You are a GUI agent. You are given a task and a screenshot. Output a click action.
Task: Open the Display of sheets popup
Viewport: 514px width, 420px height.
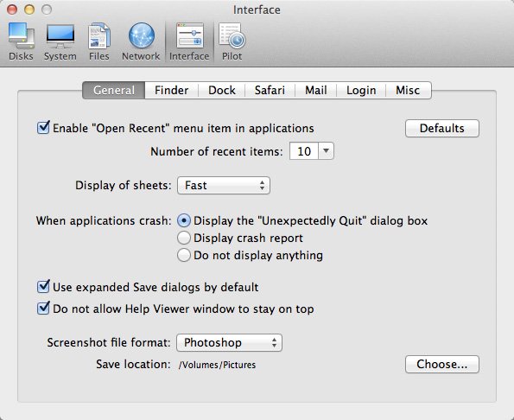pos(224,186)
